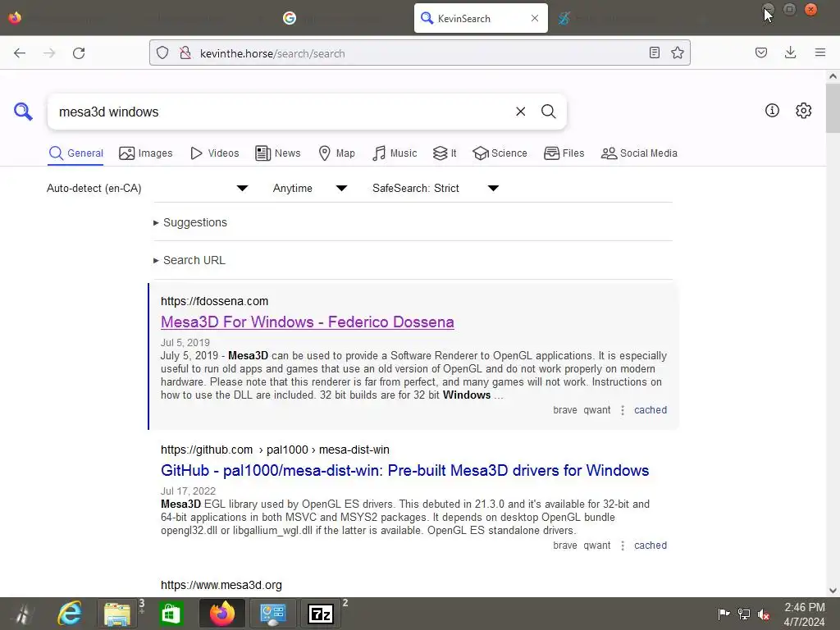Click the insecure connection padlock icon
This screenshot has width=840, height=630.
pyautogui.click(x=185, y=53)
